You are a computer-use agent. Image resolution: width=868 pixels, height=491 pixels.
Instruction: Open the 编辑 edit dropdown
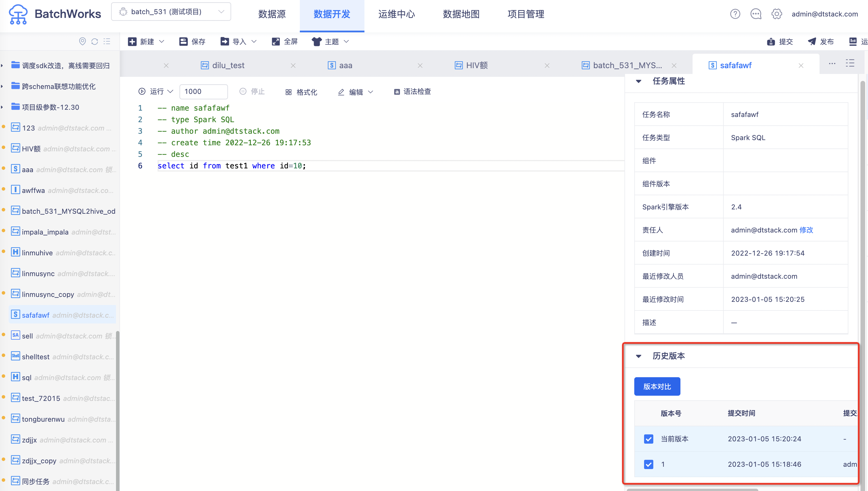[356, 92]
